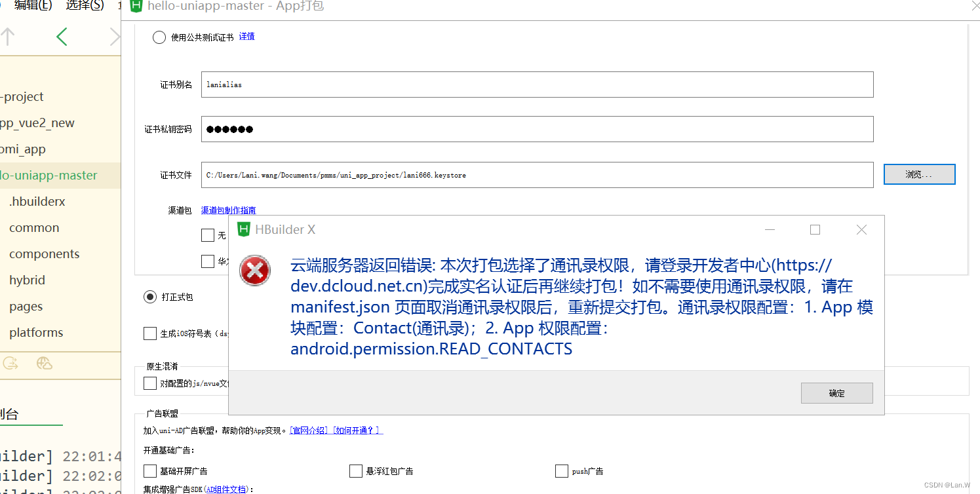This screenshot has height=494, width=980.
Task: Click the 证书别名 input field
Action: tap(538, 85)
